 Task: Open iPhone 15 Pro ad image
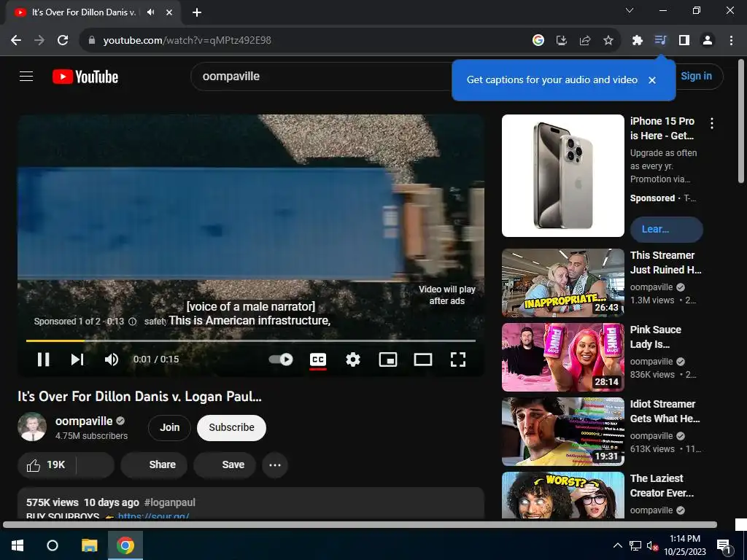563,176
